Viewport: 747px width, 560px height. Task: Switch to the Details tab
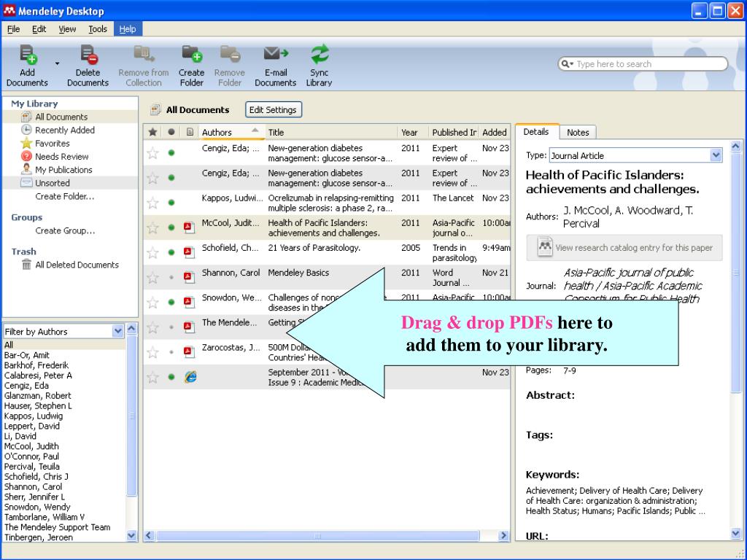(x=536, y=132)
